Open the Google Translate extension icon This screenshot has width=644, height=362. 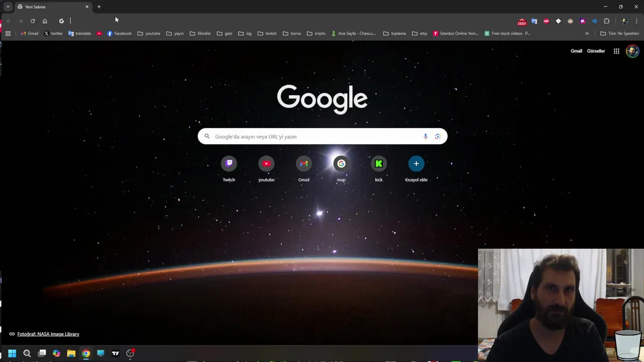534,21
